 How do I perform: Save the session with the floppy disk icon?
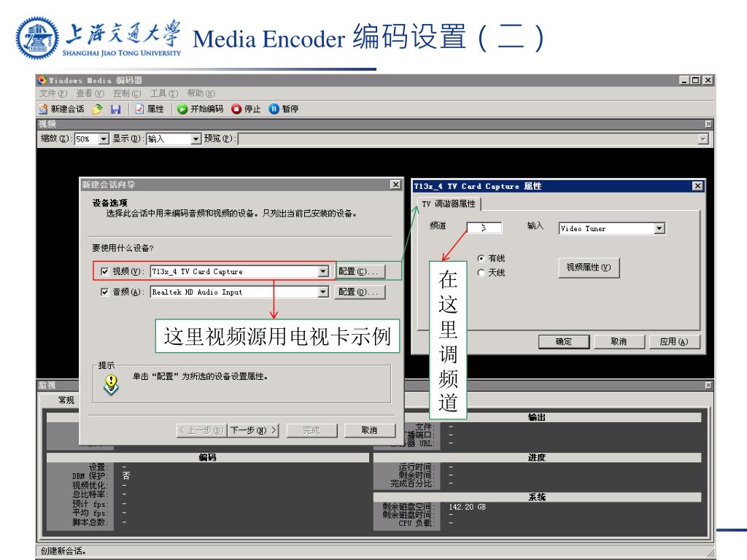tap(115, 109)
